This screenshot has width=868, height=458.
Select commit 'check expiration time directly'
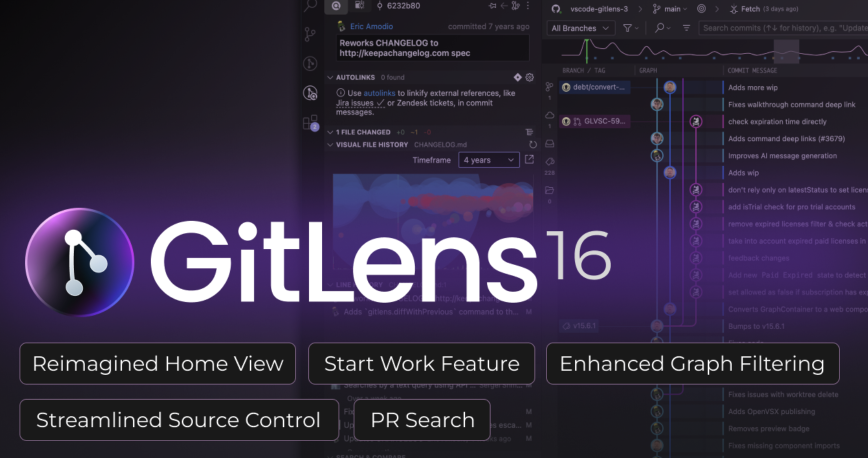coord(777,121)
